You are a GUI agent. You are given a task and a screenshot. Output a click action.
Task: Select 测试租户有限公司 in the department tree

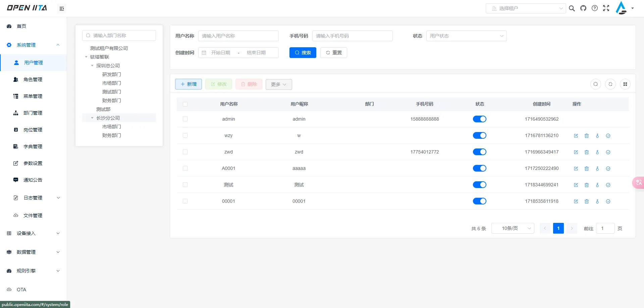coord(109,48)
